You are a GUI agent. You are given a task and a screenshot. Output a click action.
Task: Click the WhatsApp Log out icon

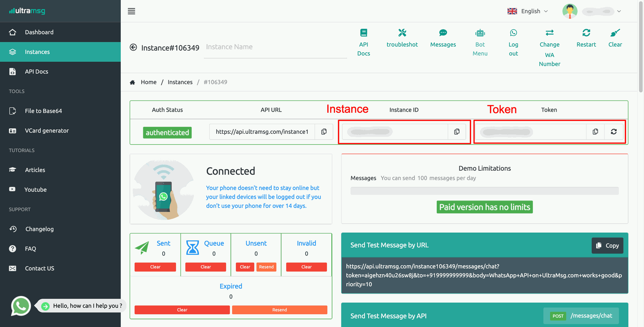pos(513,33)
